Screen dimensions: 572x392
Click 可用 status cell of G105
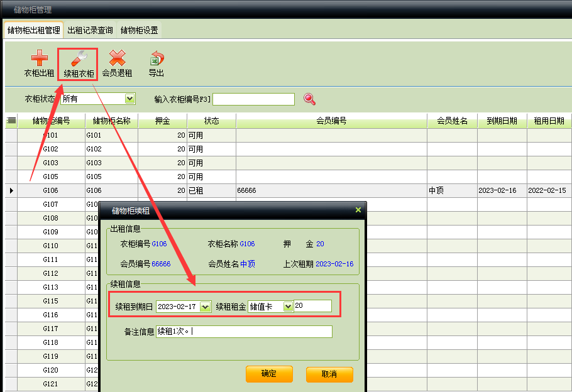[x=212, y=177]
